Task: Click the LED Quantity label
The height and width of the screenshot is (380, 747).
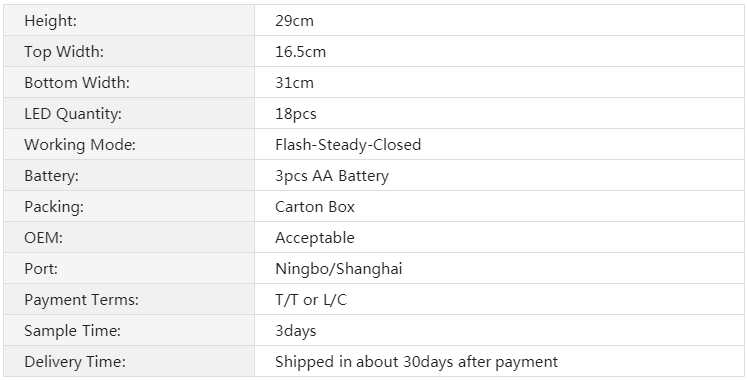Action: (x=73, y=114)
